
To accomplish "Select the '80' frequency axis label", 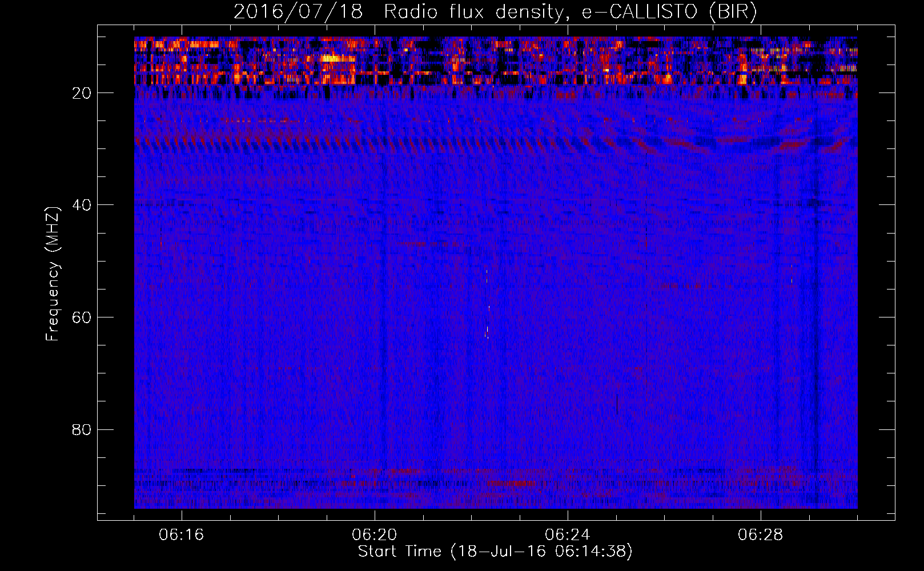I will (82, 429).
